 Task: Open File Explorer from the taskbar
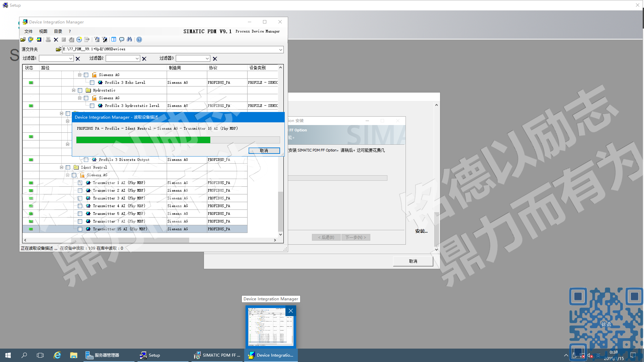(73, 355)
